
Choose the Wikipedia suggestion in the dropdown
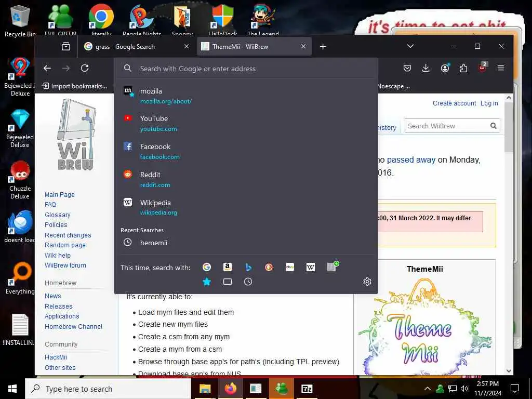tap(246, 207)
